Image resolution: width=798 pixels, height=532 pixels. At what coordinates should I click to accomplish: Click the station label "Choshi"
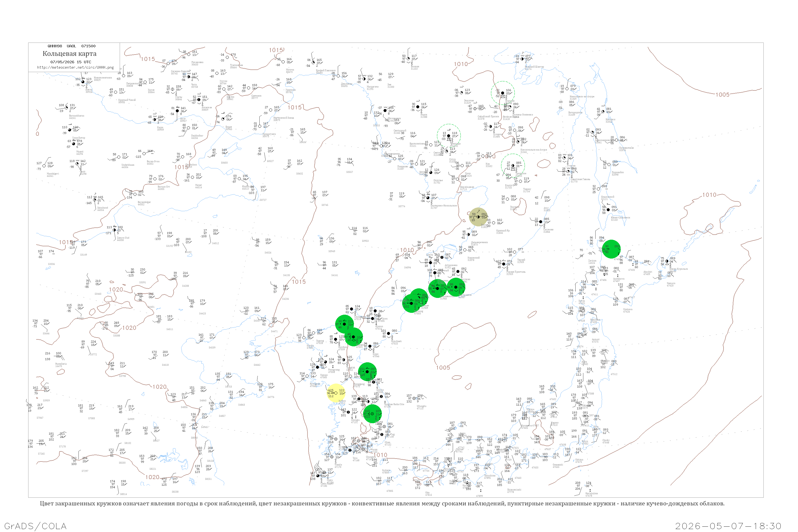pyautogui.click(x=606, y=440)
